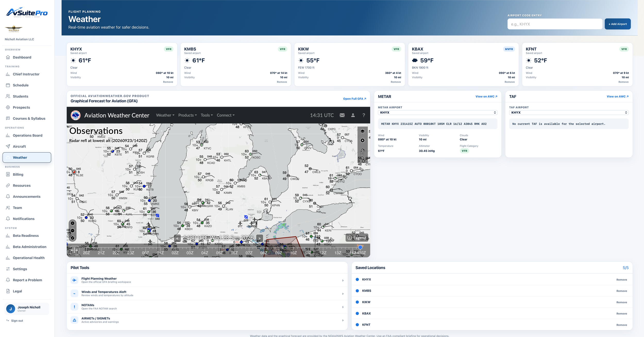This screenshot has width=644, height=337.
Task: Remove KIKW from Saved Locations list
Action: pos(622,302)
